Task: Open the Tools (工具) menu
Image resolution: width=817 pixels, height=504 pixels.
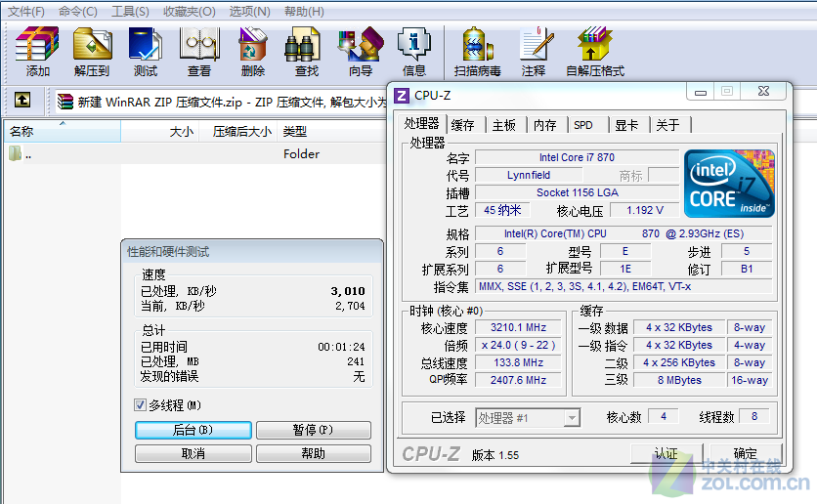Action: (130, 11)
